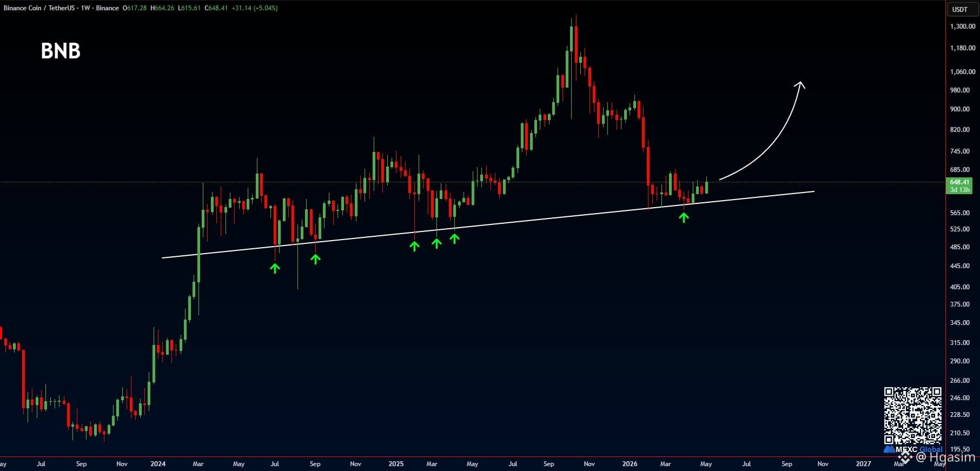Screen dimensions: 980x471
Task: Click the 900.00 price axis label
Action: (x=960, y=109)
